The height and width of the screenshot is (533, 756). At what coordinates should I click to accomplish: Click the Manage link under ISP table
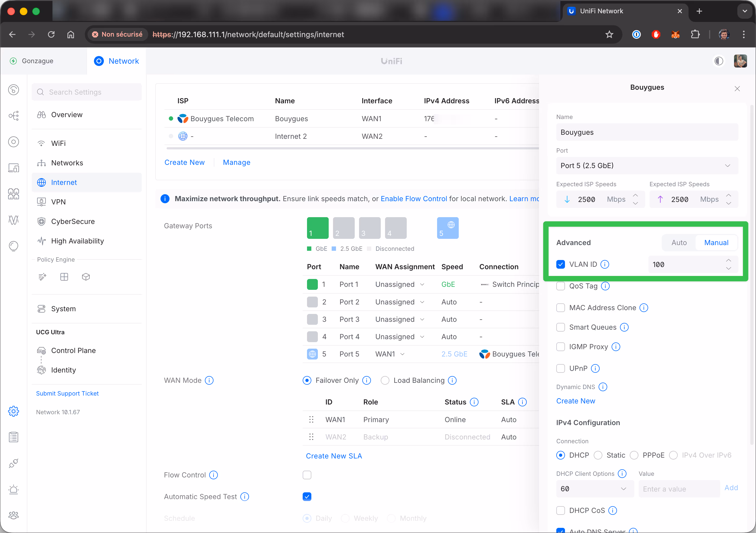(x=236, y=162)
